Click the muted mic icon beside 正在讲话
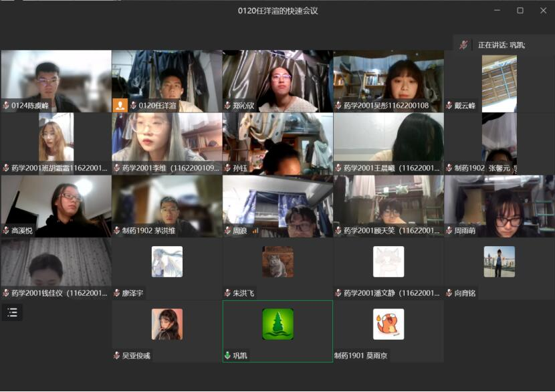Image resolution: width=555 pixels, height=392 pixels. pos(463,45)
